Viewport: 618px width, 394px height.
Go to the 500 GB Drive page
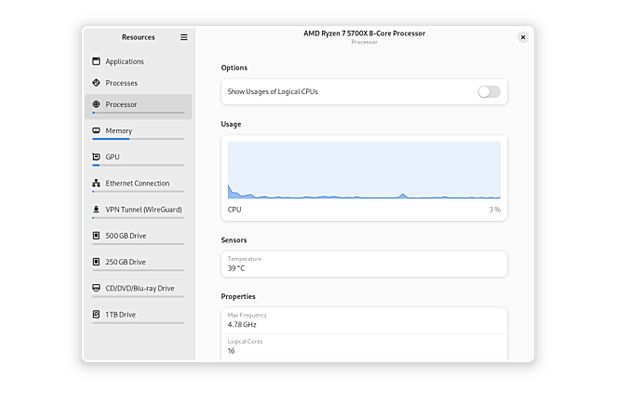pos(138,237)
